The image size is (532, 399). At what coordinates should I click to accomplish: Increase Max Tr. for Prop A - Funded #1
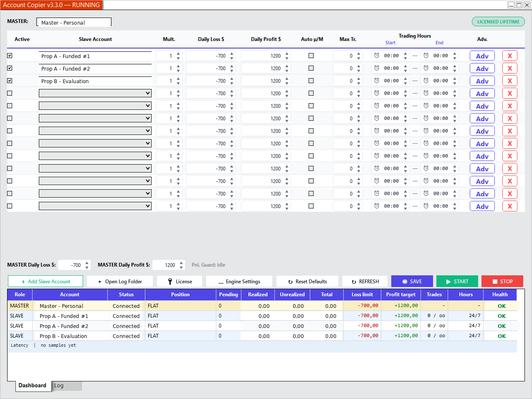(x=359, y=53)
